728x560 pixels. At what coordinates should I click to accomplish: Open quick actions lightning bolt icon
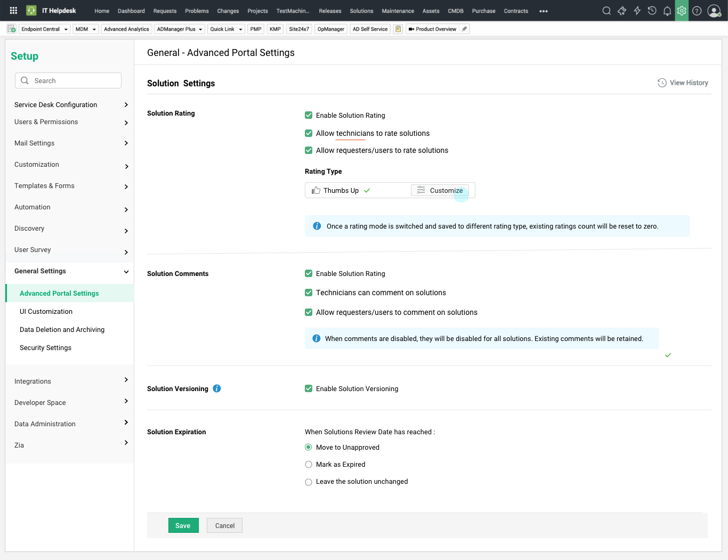(637, 11)
